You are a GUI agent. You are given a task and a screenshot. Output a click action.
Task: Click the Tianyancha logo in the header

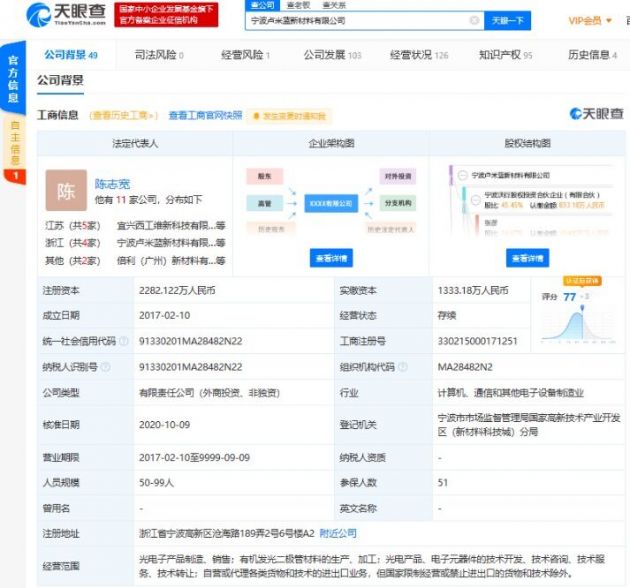tap(66, 14)
